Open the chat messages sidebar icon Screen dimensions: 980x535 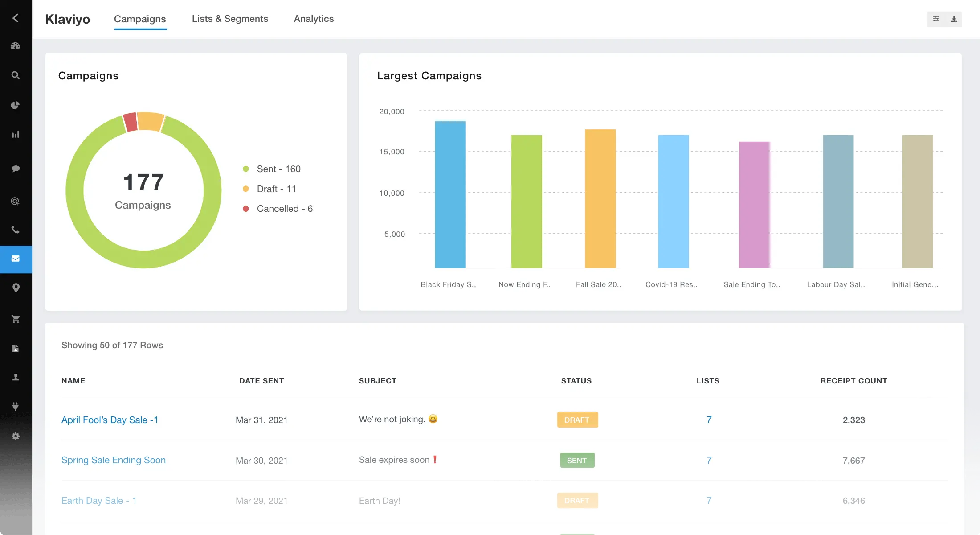tap(16, 168)
